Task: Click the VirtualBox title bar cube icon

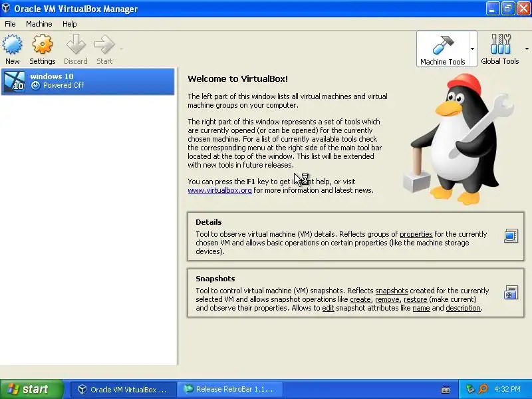Action: coord(6,8)
